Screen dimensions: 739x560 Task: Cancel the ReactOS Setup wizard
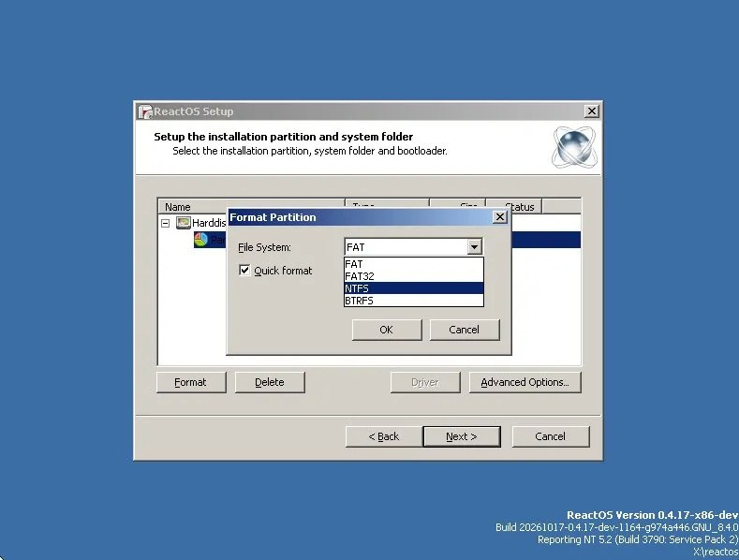(551, 436)
